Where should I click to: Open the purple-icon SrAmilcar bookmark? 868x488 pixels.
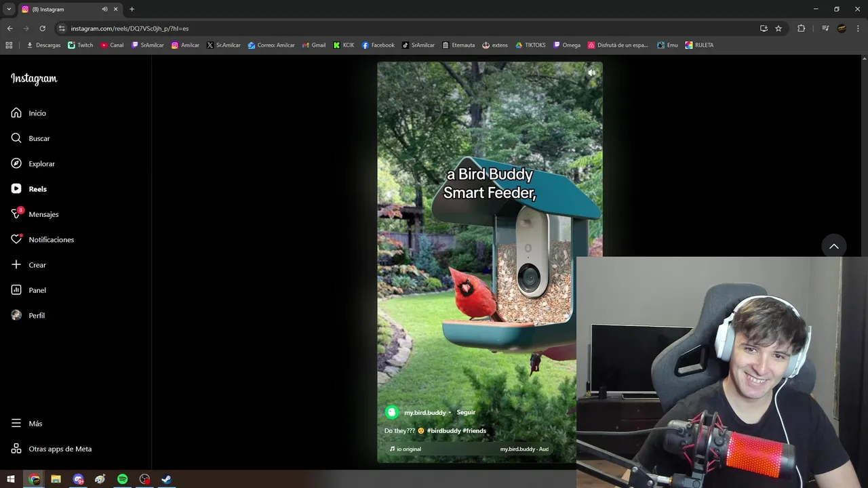pos(148,45)
